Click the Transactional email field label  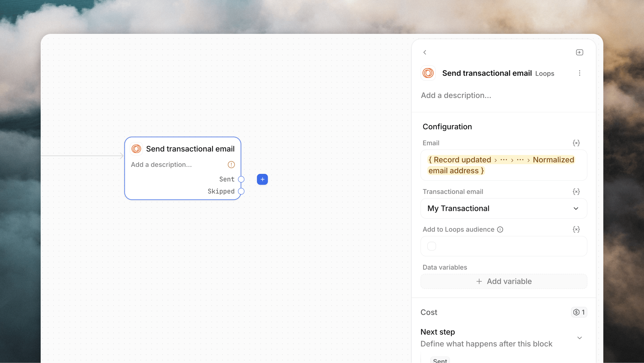point(453,192)
